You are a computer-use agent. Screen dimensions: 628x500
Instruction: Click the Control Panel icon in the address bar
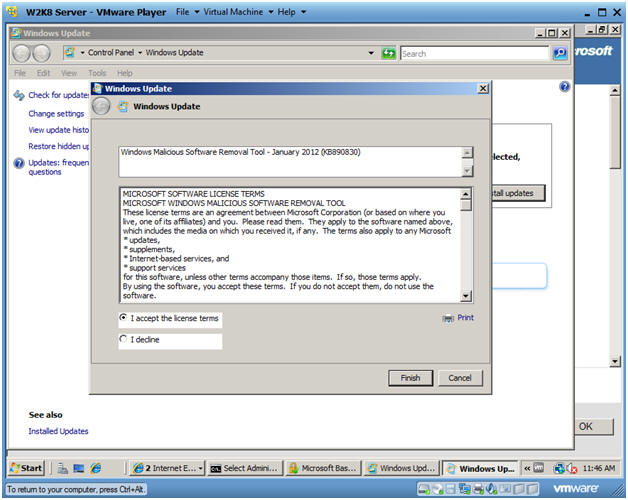pos(70,52)
